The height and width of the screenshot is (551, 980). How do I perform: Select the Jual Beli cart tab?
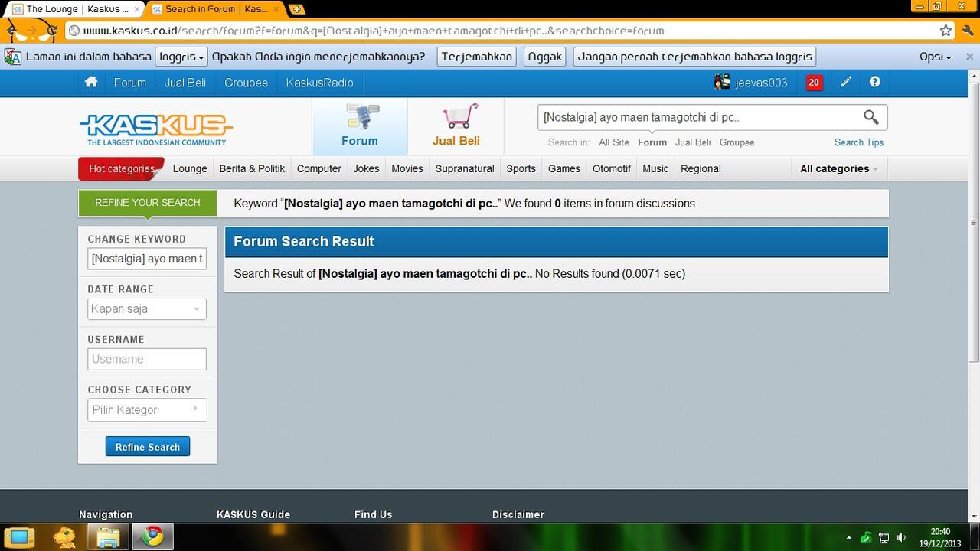(456, 126)
